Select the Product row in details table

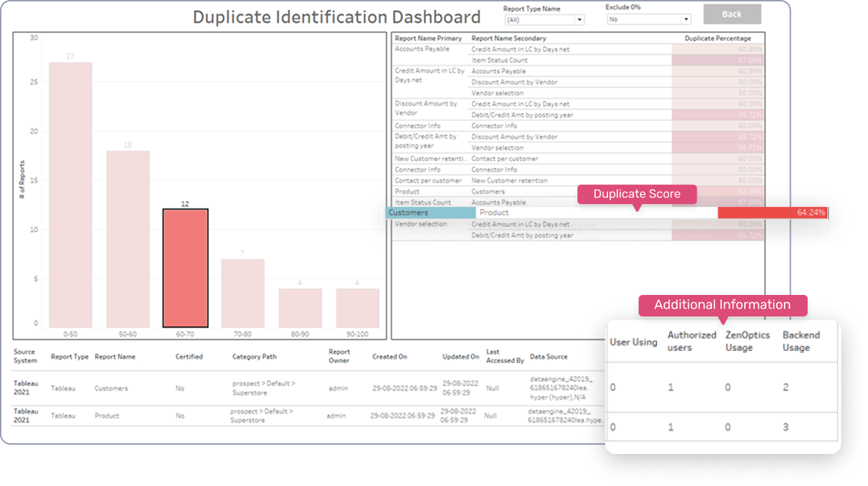[x=107, y=416]
